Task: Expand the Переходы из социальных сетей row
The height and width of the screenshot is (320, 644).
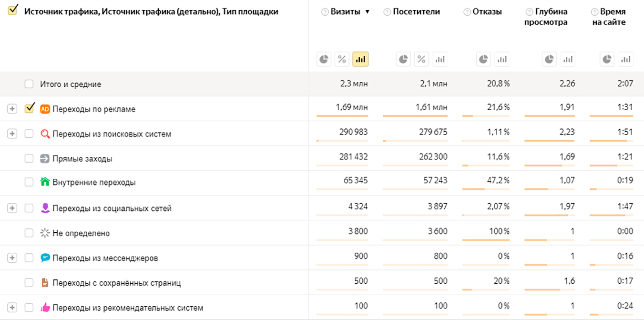Action: (12, 208)
